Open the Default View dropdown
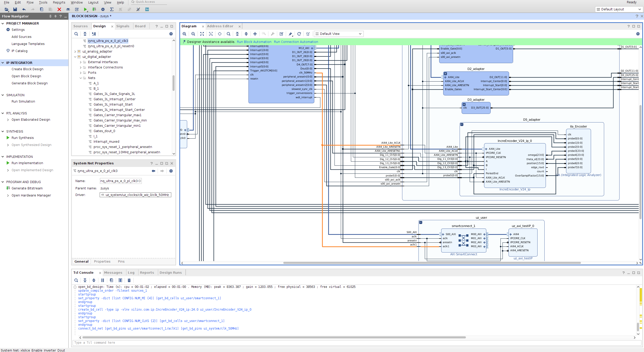The height and width of the screenshot is (352, 644). pos(339,34)
